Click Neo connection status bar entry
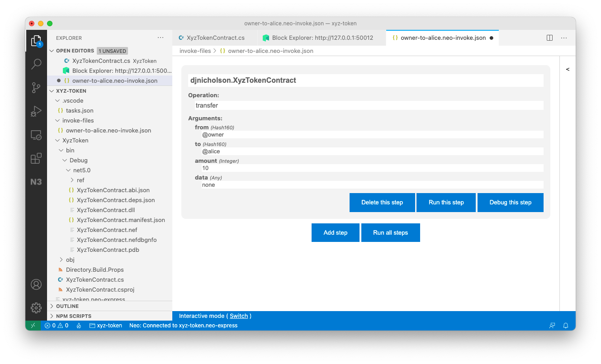The image size is (601, 364). [x=183, y=325]
